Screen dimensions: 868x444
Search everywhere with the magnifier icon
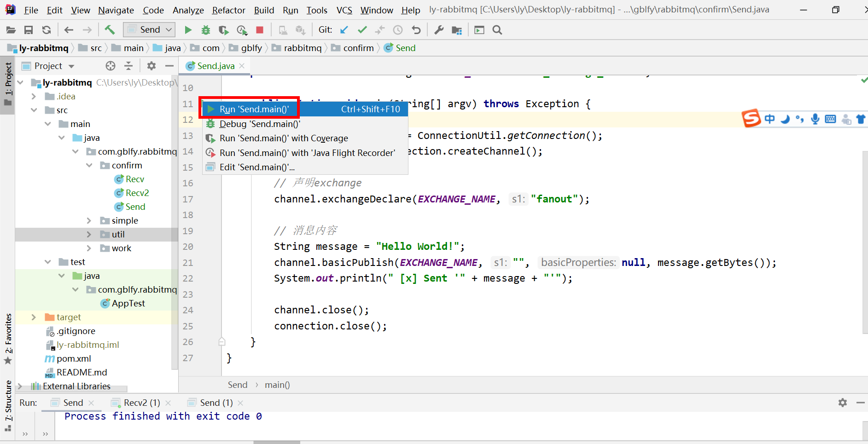click(x=497, y=30)
